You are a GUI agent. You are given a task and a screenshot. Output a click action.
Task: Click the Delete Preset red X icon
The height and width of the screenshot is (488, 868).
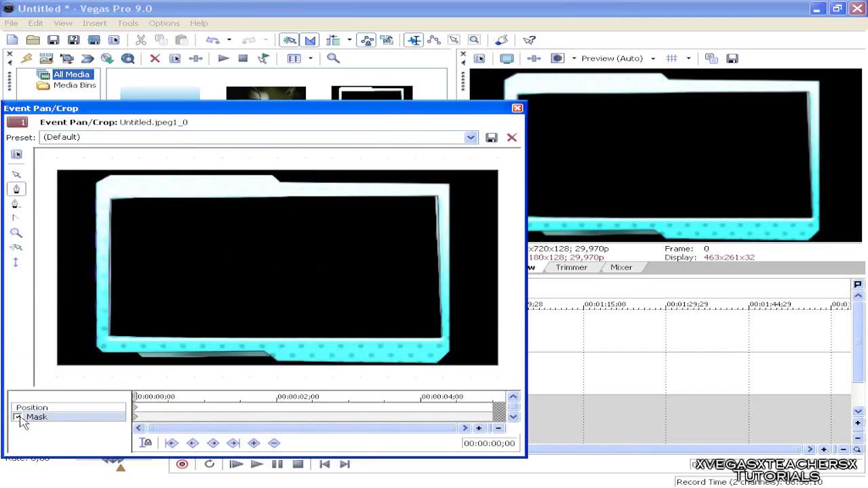click(x=512, y=138)
